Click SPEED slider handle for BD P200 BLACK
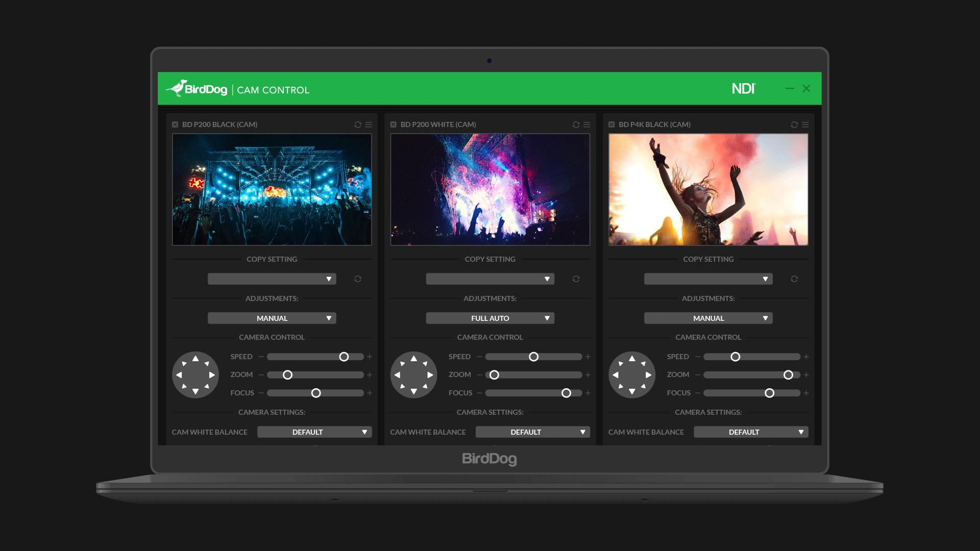Screen dimensions: 980x551 (x=344, y=357)
